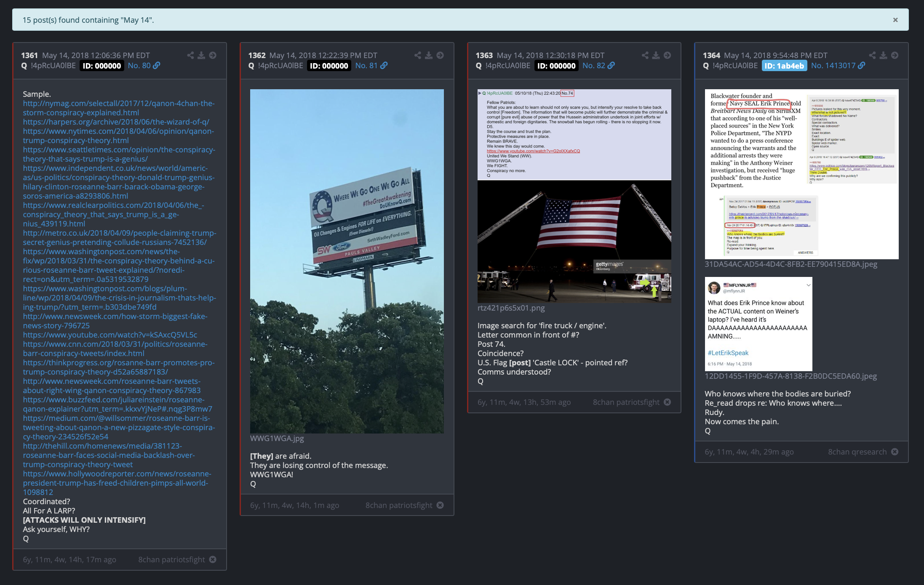924x585 pixels.
Task: Open the cnn.com roseanne-barr link
Action: click(x=115, y=349)
